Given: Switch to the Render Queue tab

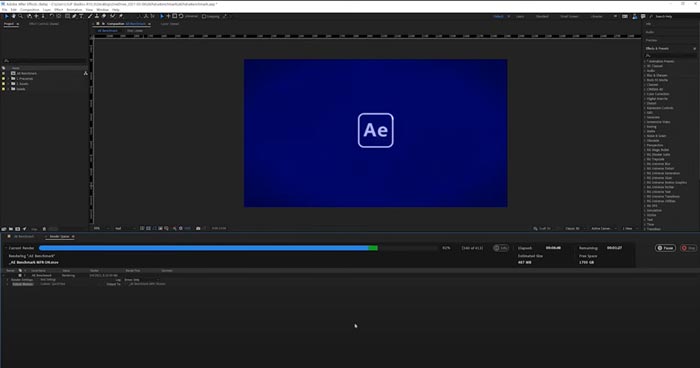Looking at the screenshot, I should pyautogui.click(x=59, y=237).
